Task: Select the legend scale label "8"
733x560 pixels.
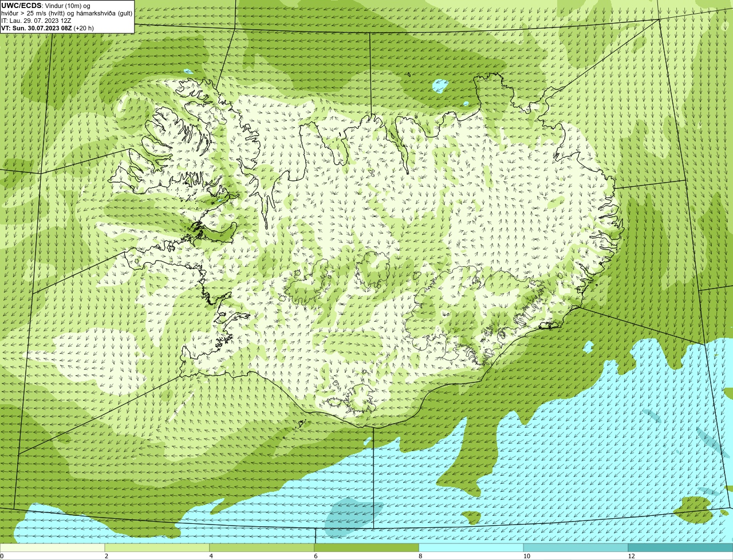Action: (x=420, y=556)
